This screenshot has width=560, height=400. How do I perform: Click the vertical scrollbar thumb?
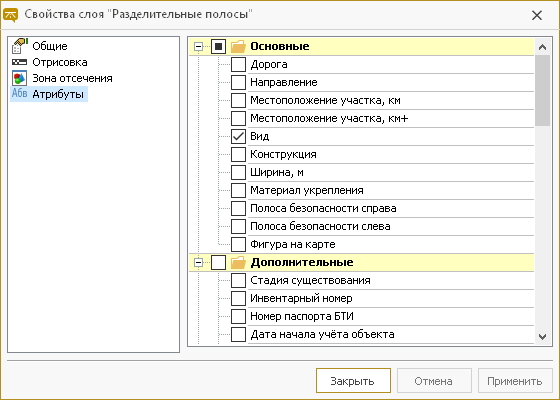pyautogui.click(x=542, y=90)
